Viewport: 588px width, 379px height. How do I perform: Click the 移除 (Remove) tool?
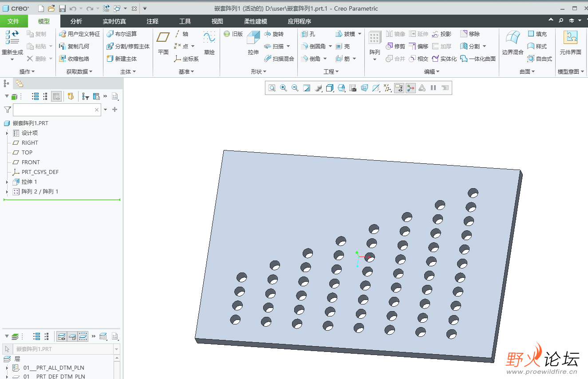(x=470, y=34)
